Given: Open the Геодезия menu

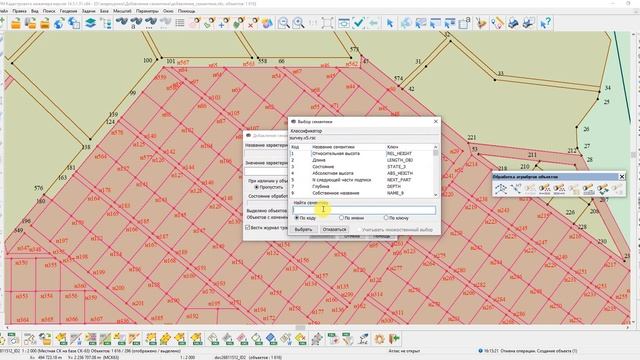Looking at the screenshot, I should click(68, 11).
